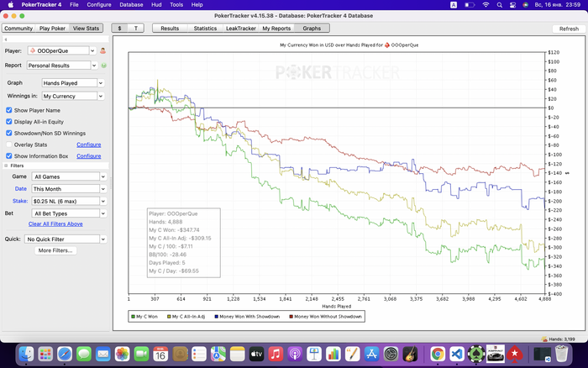Image resolution: width=588 pixels, height=368 pixels.
Task: Click PokerTracker poker chip dock icon
Action: pyautogui.click(x=476, y=354)
